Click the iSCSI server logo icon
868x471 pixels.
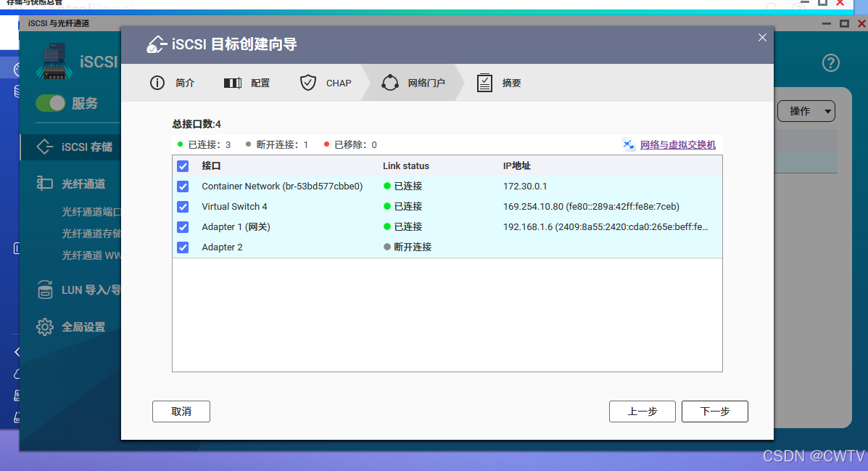(54, 61)
